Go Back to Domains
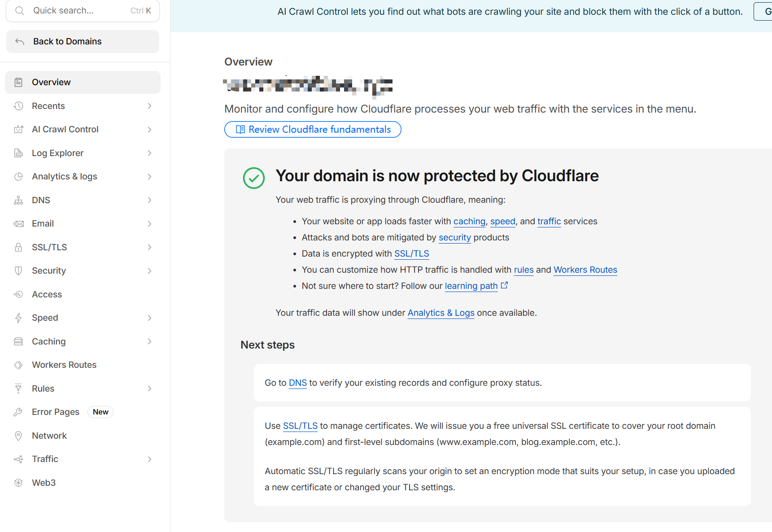The height and width of the screenshot is (532, 772). point(83,42)
